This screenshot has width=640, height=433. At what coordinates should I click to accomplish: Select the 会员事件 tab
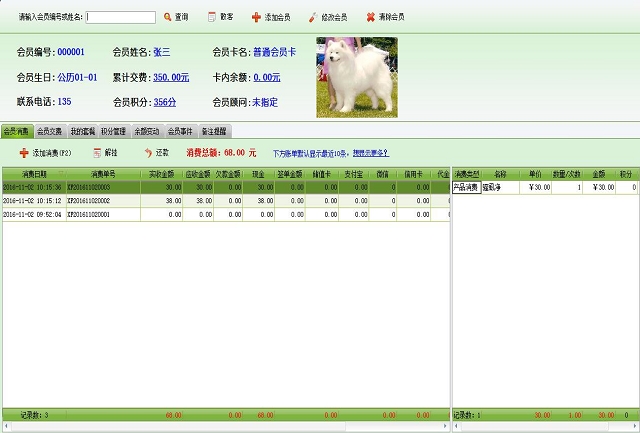point(181,131)
